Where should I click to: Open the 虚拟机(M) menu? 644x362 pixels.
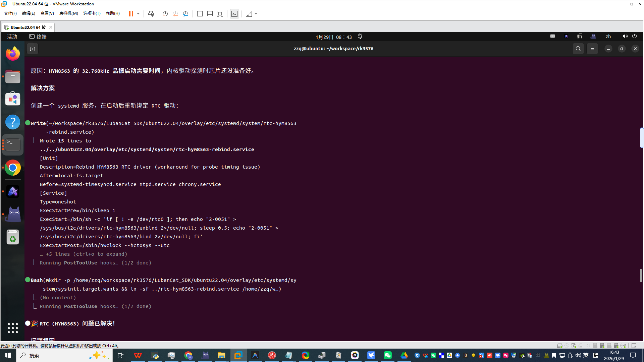point(68,13)
